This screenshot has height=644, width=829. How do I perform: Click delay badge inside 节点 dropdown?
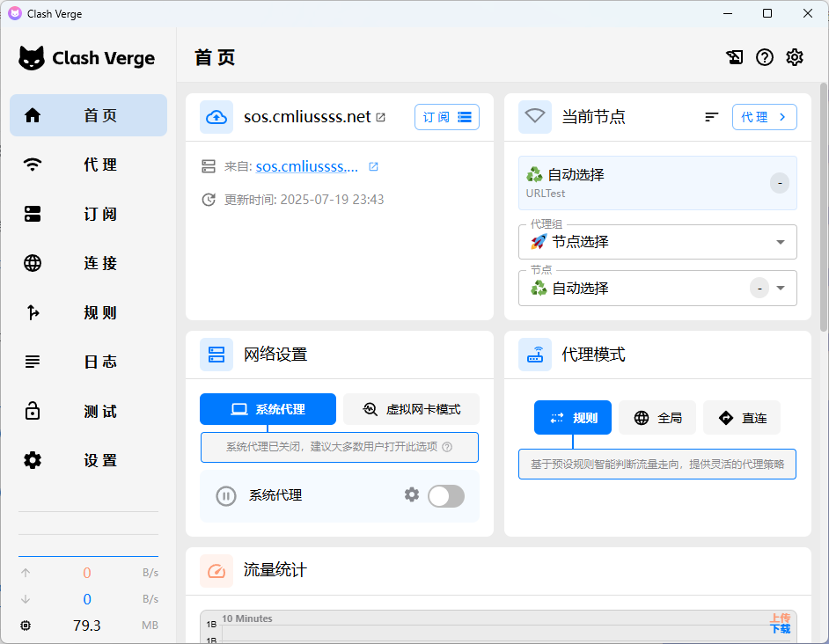[759, 289]
